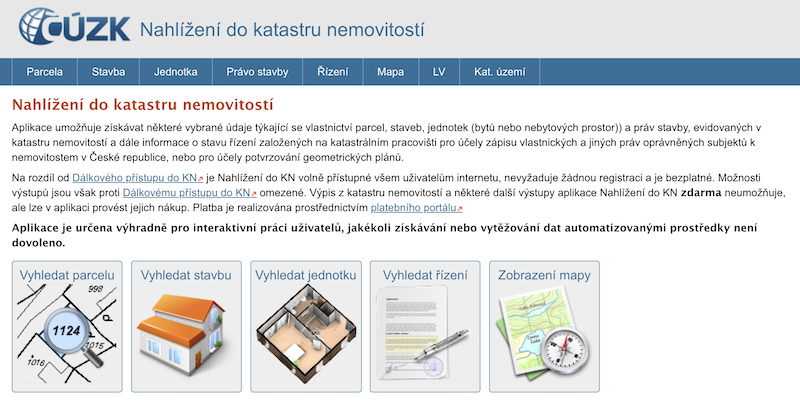Viewport: 800px width, 409px height.
Task: Open the Řízení menu item
Action: point(333,72)
